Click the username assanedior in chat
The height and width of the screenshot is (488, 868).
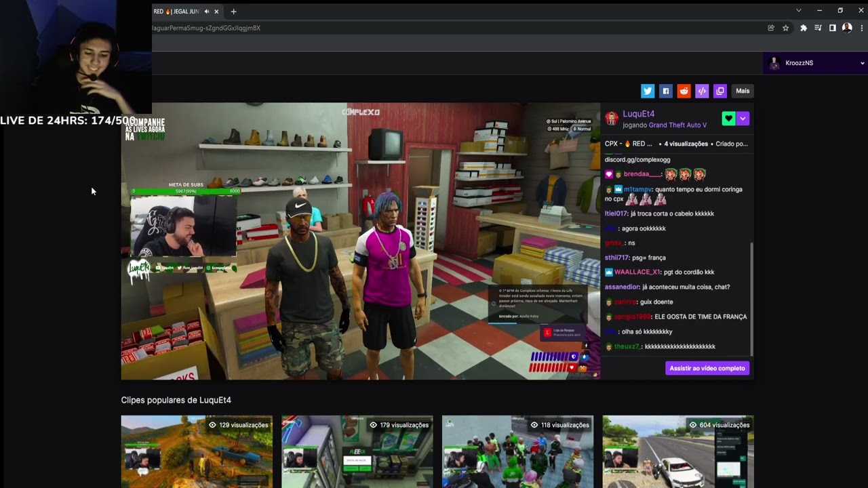pyautogui.click(x=622, y=287)
